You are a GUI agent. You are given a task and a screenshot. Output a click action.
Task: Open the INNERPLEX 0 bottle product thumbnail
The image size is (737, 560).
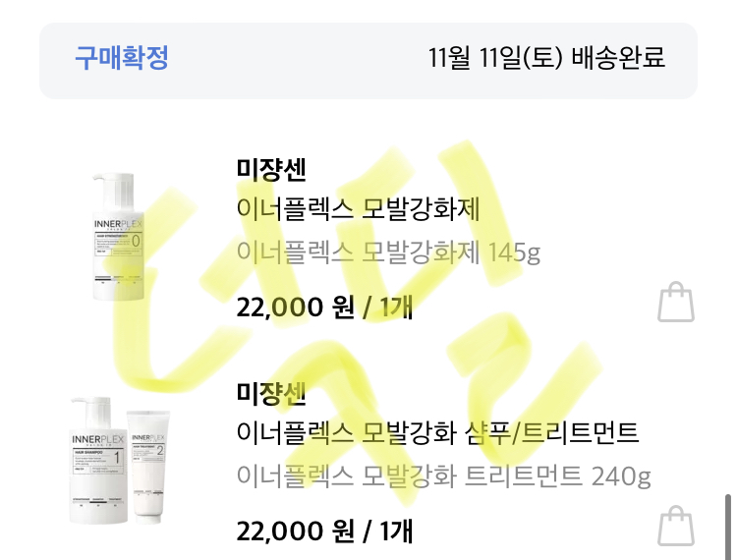click(x=118, y=237)
